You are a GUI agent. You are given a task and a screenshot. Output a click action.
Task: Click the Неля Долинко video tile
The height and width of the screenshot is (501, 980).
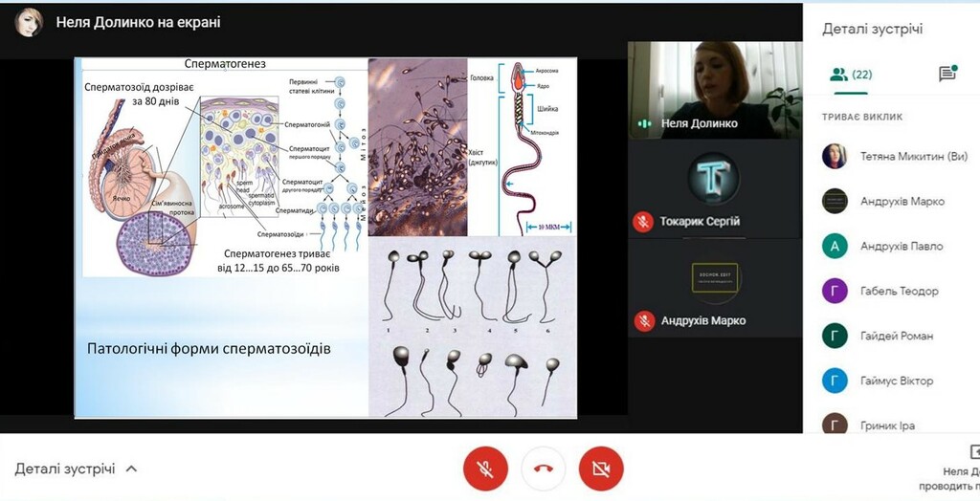coord(715,90)
